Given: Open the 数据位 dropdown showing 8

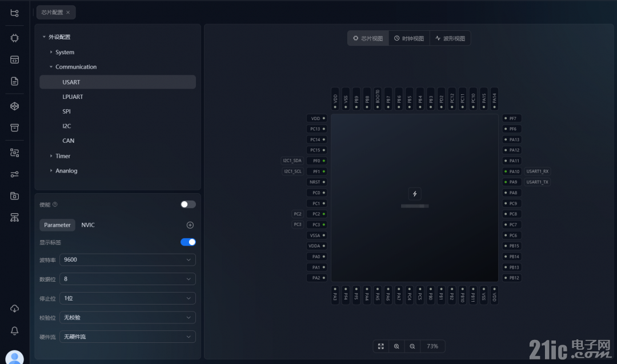Looking at the screenshot, I should tap(127, 279).
